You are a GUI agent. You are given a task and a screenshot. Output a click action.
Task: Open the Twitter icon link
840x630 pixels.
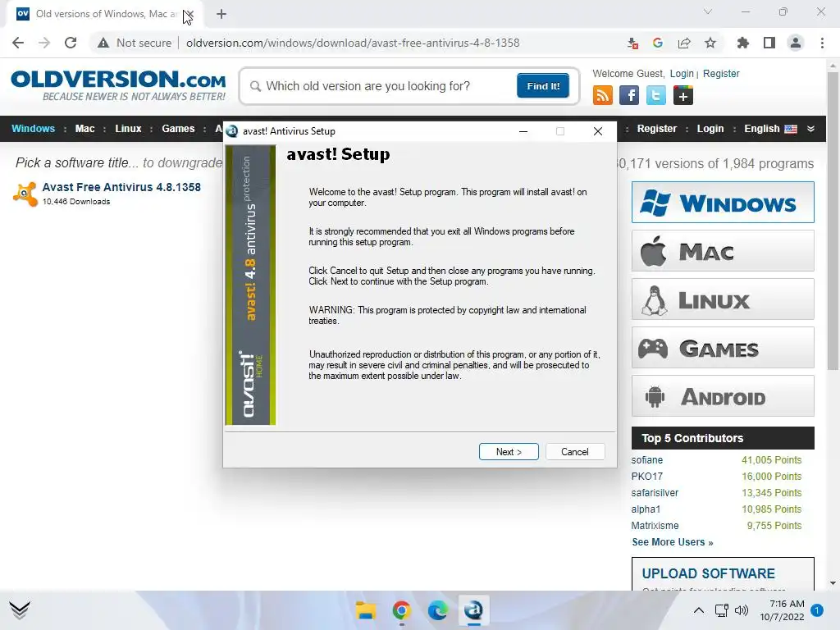655,95
